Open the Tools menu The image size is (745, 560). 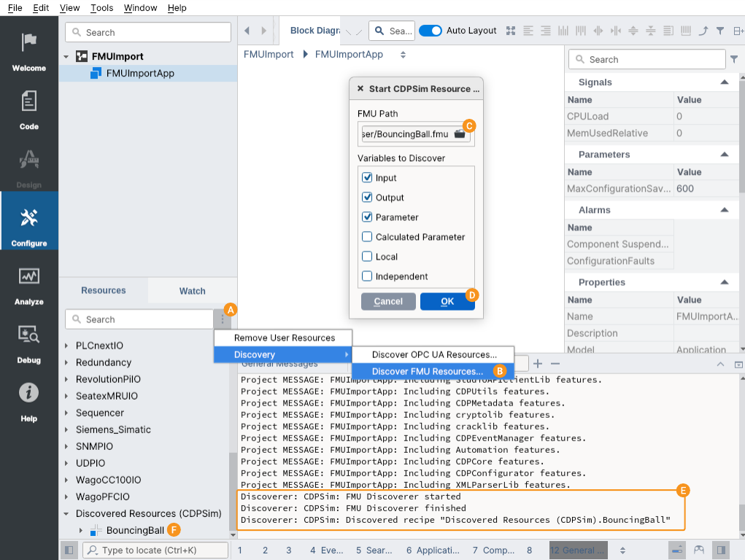pos(101,7)
